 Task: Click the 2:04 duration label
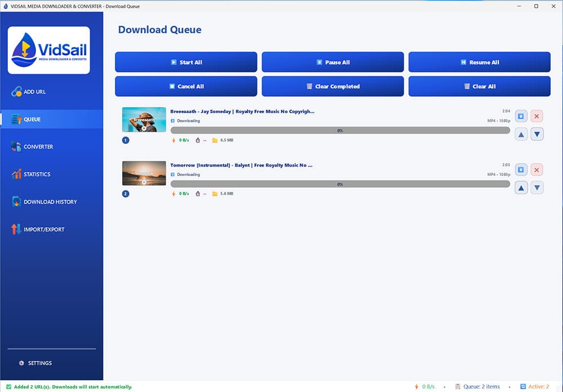pyautogui.click(x=506, y=111)
